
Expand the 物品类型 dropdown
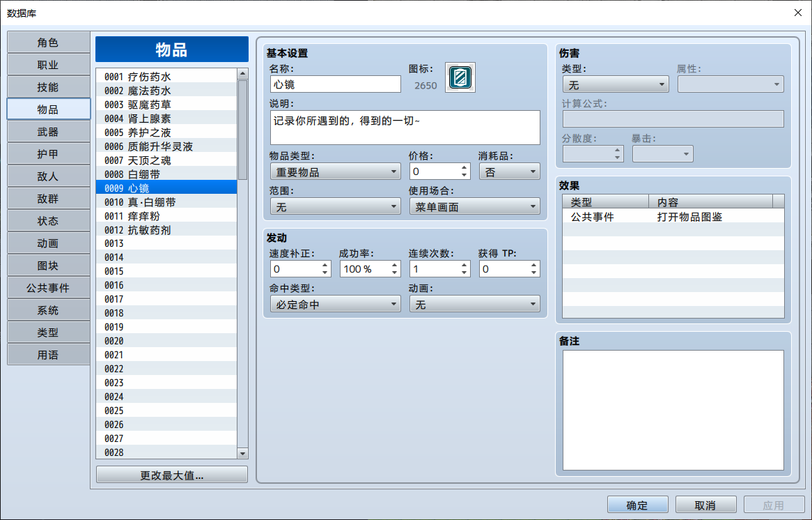335,171
